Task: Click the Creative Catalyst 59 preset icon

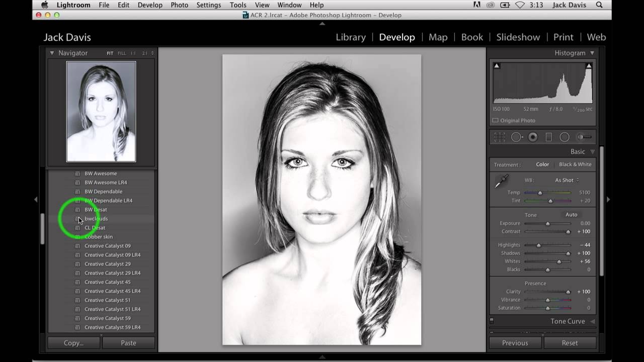Action: (77, 318)
